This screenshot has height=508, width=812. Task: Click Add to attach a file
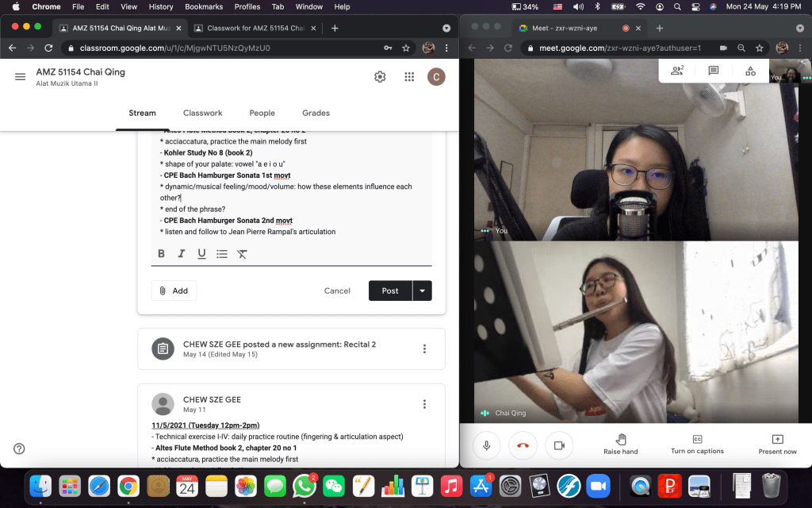174,291
